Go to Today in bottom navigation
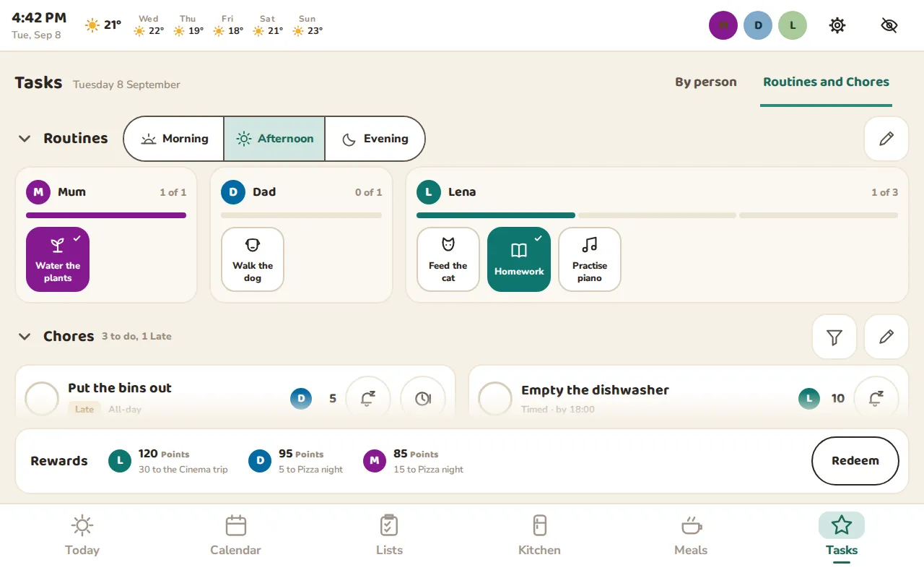The height and width of the screenshot is (578, 924). coord(82,536)
